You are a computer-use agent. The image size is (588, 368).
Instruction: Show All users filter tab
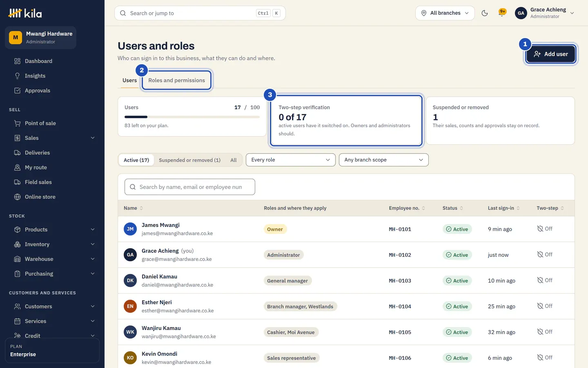tap(234, 160)
